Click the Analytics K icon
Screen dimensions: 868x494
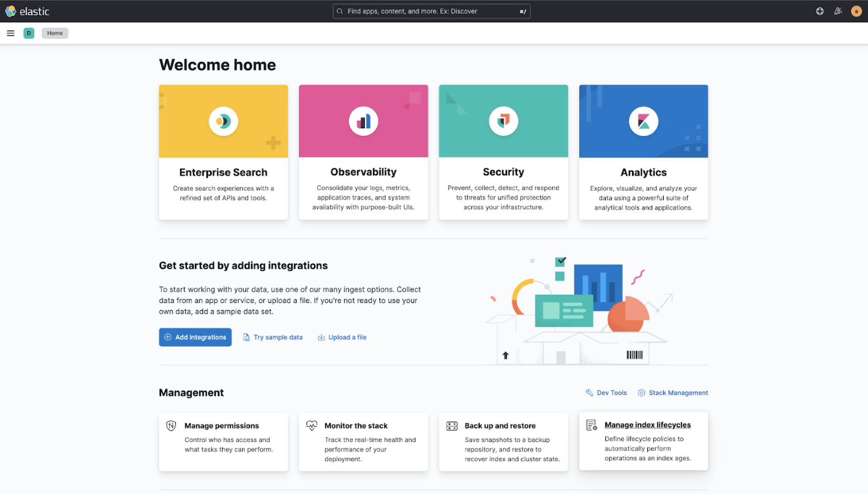click(643, 121)
